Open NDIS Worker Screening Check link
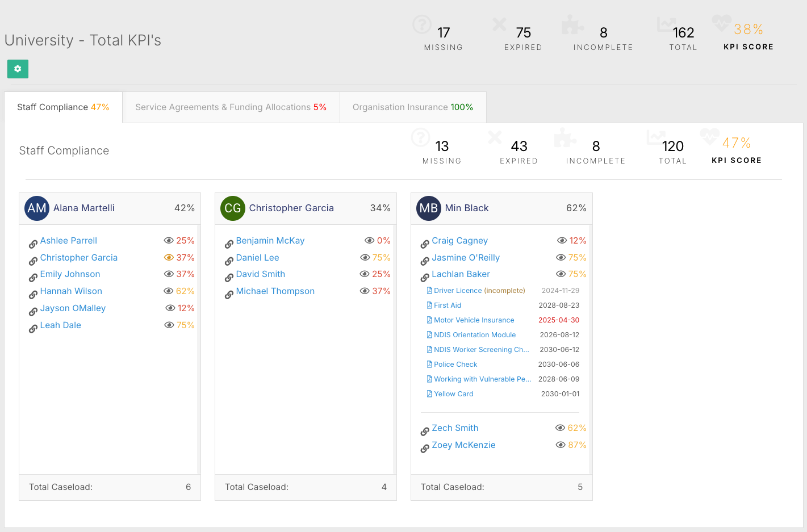This screenshot has width=807, height=532. (x=482, y=350)
